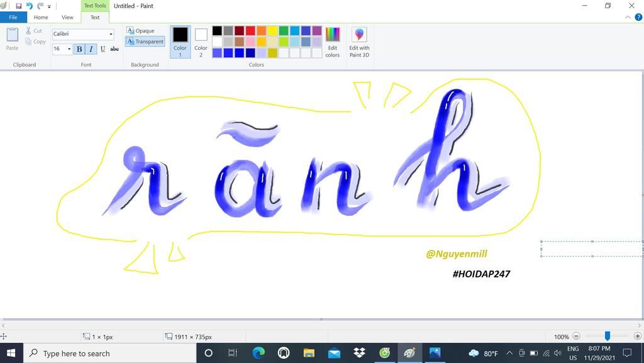This screenshot has height=363, width=644.
Task: Collapse the ribbon with the chevron
Action: (628, 17)
